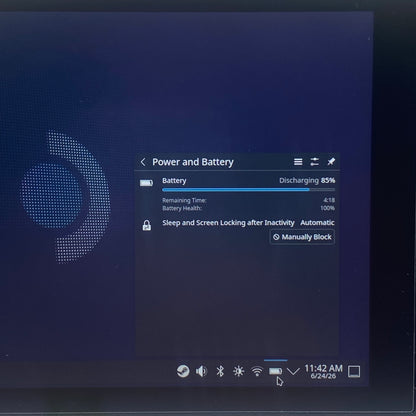The height and width of the screenshot is (416, 416).
Task: Click Manually Block sleep button
Action: [x=302, y=237]
